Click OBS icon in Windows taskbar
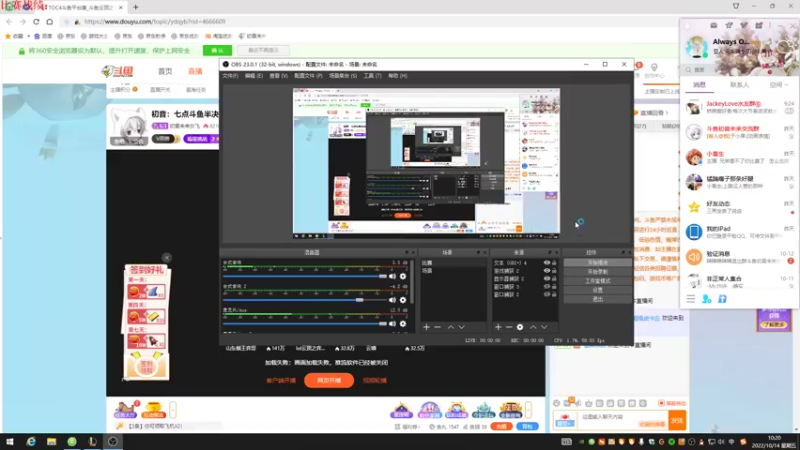 pyautogui.click(x=113, y=441)
